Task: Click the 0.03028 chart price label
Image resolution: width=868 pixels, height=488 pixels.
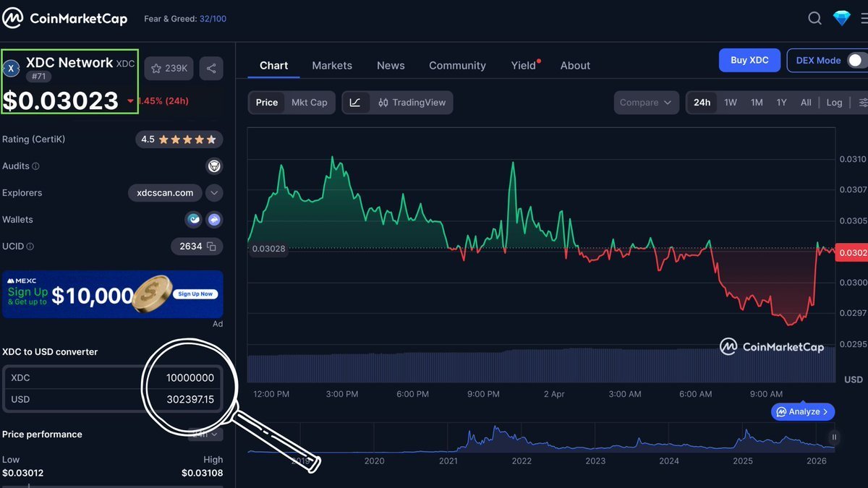Action: coord(268,249)
